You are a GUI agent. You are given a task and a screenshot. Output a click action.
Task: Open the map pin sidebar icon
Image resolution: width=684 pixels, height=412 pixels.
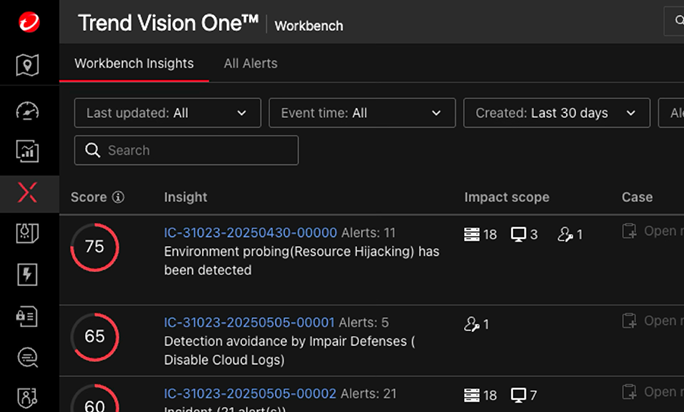tap(28, 66)
